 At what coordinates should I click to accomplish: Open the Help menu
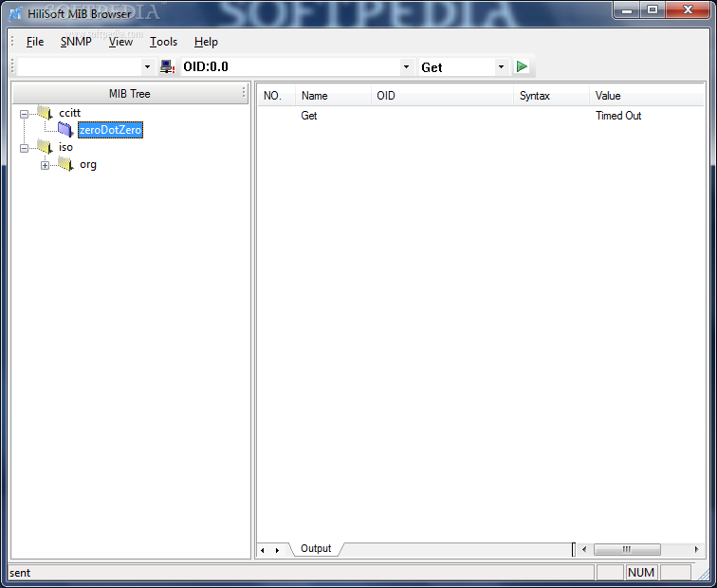coord(206,42)
